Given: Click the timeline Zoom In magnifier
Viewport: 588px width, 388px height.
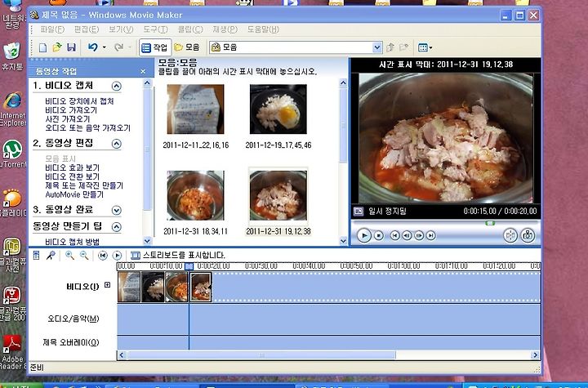Looking at the screenshot, I should [x=69, y=256].
